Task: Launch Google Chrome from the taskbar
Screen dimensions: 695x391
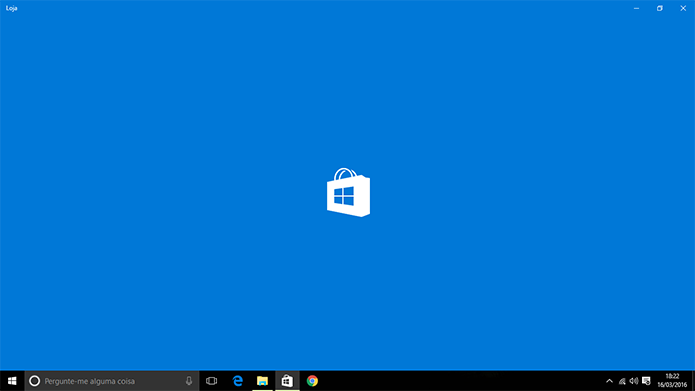Action: [x=312, y=381]
